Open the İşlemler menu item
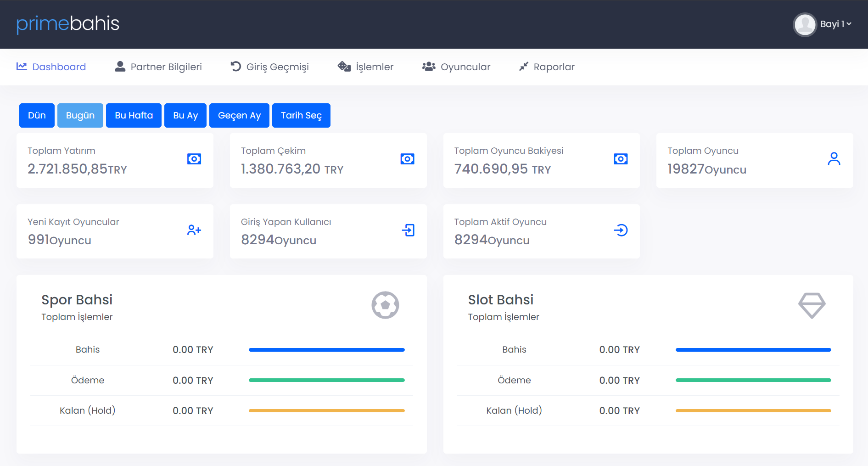The height and width of the screenshot is (466, 868). [x=366, y=67]
